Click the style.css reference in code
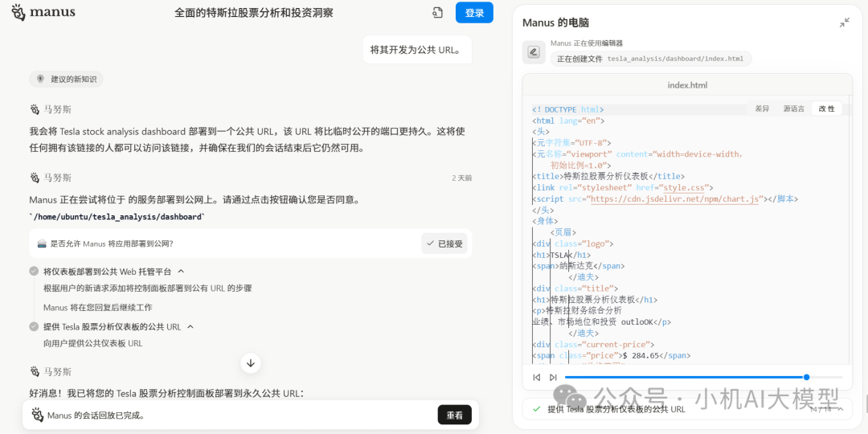The height and width of the screenshot is (434, 868). 685,187
